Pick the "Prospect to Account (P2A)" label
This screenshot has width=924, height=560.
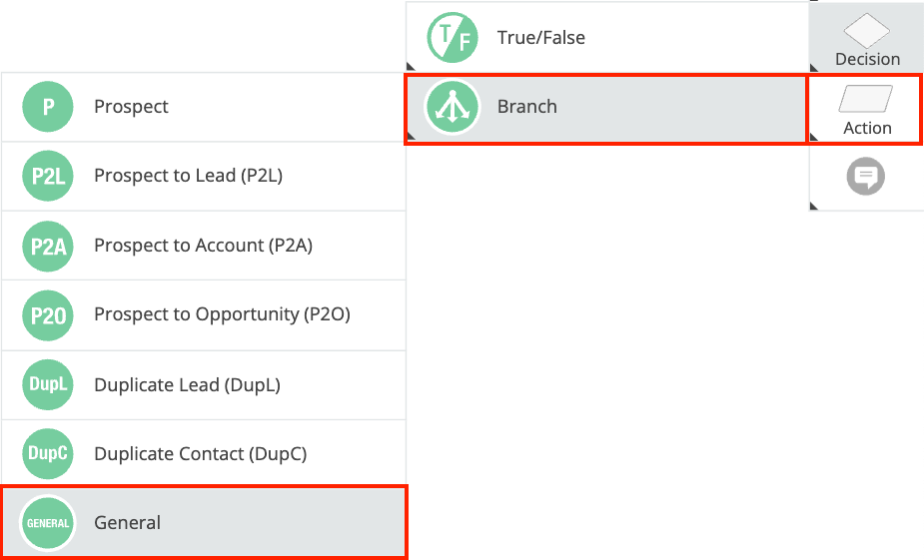coord(203,246)
